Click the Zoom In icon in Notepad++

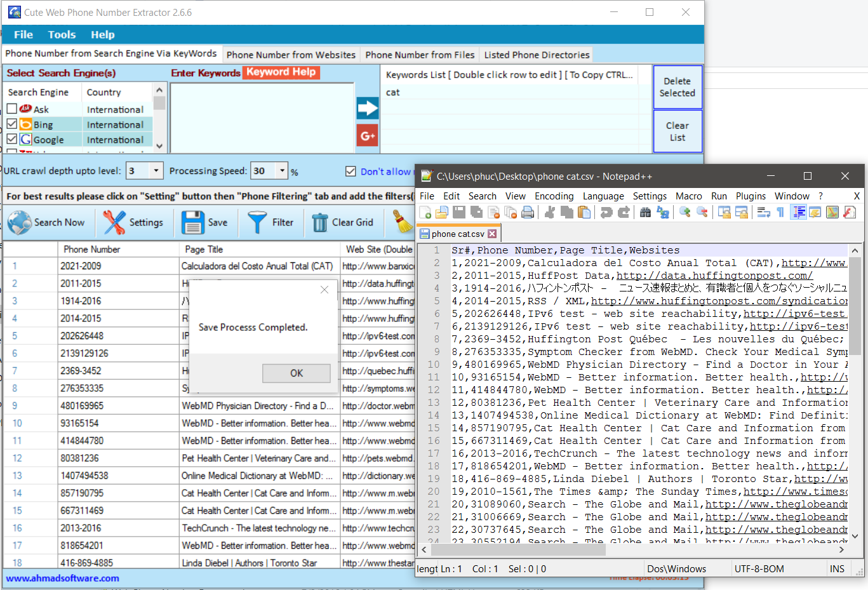tap(684, 212)
